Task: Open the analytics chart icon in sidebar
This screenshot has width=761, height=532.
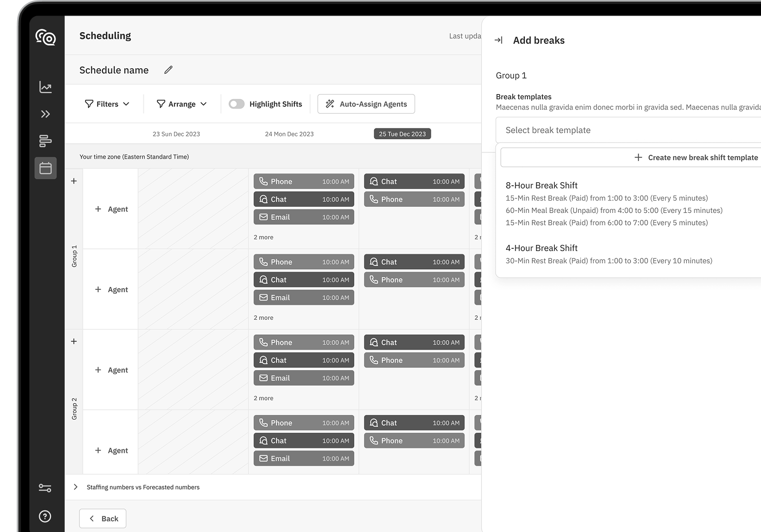Action: pyautogui.click(x=45, y=87)
